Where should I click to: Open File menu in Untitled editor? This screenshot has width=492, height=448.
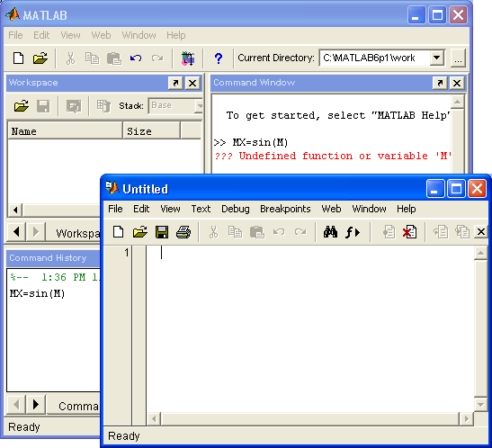(115, 209)
